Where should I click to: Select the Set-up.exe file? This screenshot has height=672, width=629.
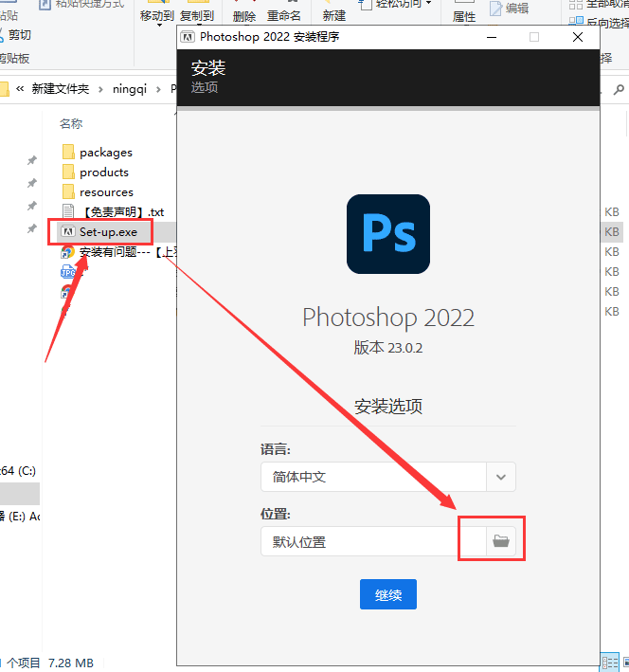pos(108,232)
